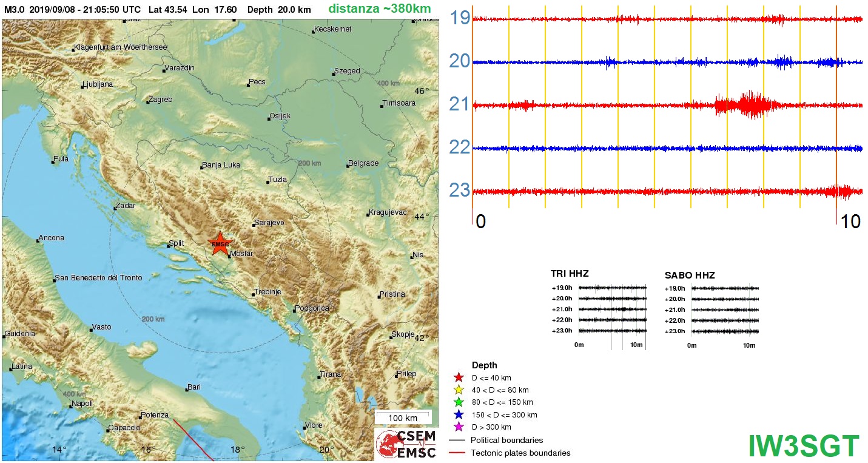868x463 pixels.
Task: Click the Zagreb city label
Action: [161, 100]
